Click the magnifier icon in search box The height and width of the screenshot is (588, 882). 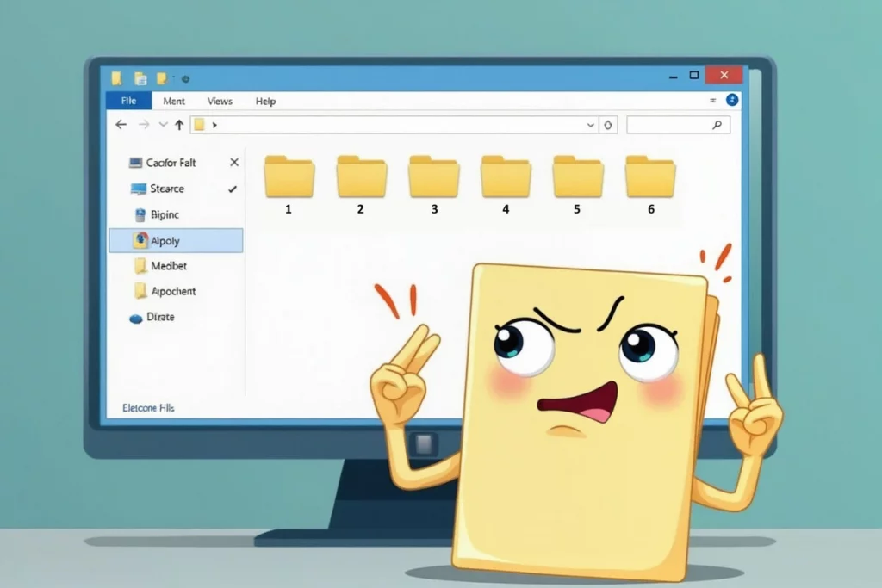pos(717,125)
